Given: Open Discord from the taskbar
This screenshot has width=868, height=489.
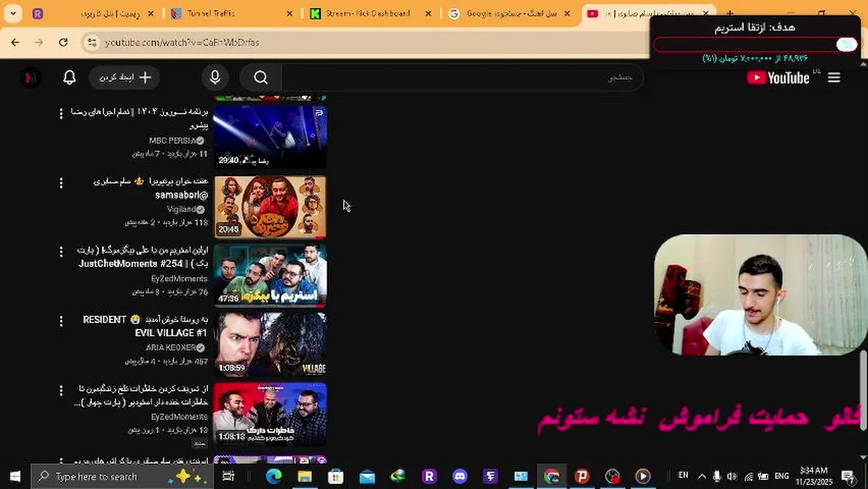Looking at the screenshot, I should (x=460, y=477).
